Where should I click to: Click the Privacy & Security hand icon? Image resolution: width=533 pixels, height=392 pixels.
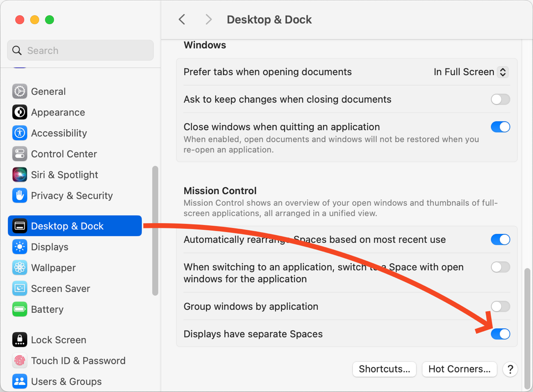coord(20,196)
